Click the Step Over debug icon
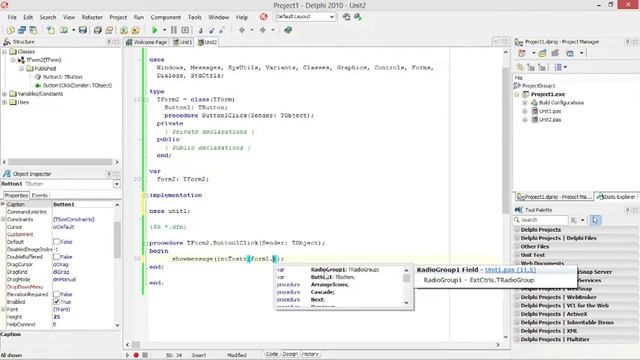 click(x=211, y=30)
